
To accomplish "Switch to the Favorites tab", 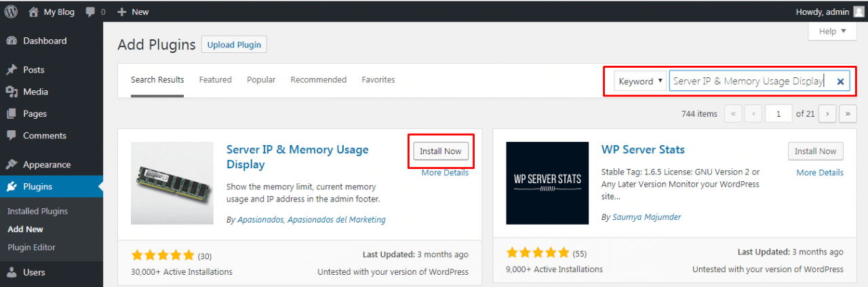I will [x=378, y=80].
